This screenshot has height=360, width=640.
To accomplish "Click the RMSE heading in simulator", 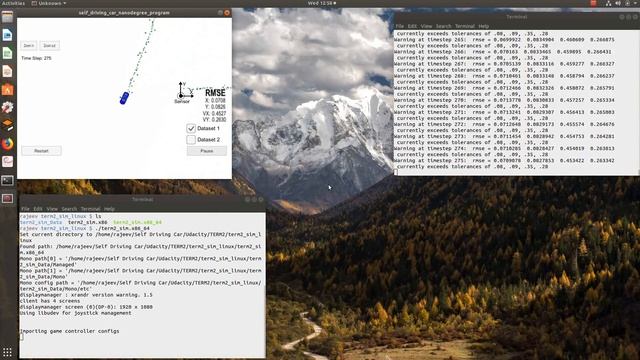I will pos(215,93).
